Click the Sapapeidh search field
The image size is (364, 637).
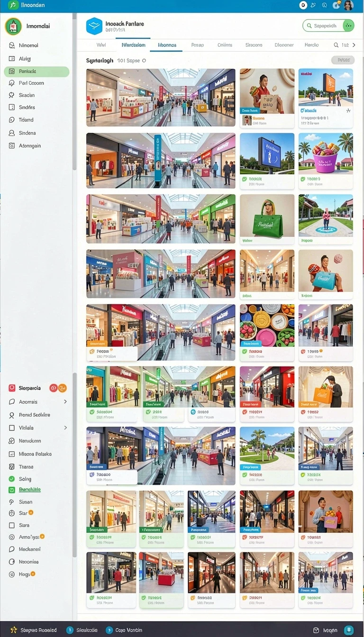(328, 26)
